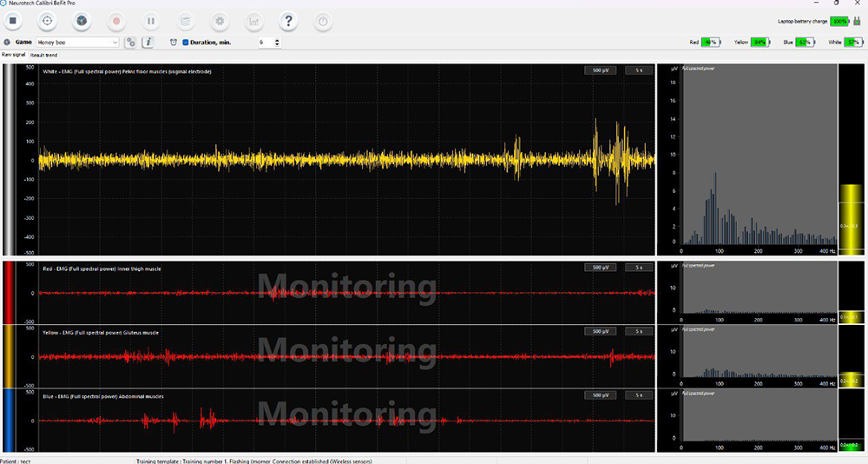This screenshot has width=868, height=464.
Task: Click the yellow level bar beside White spectrum
Action: point(851,217)
